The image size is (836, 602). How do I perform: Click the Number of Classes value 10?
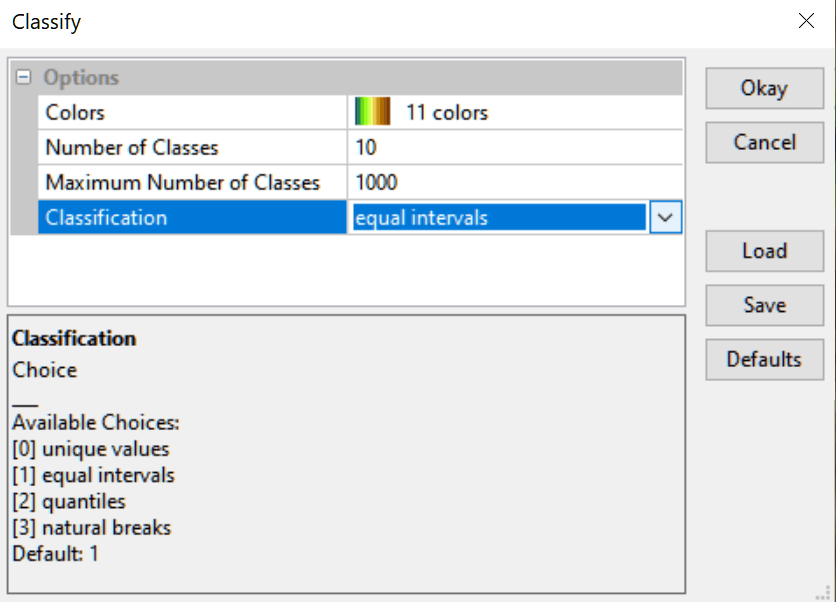click(x=366, y=148)
